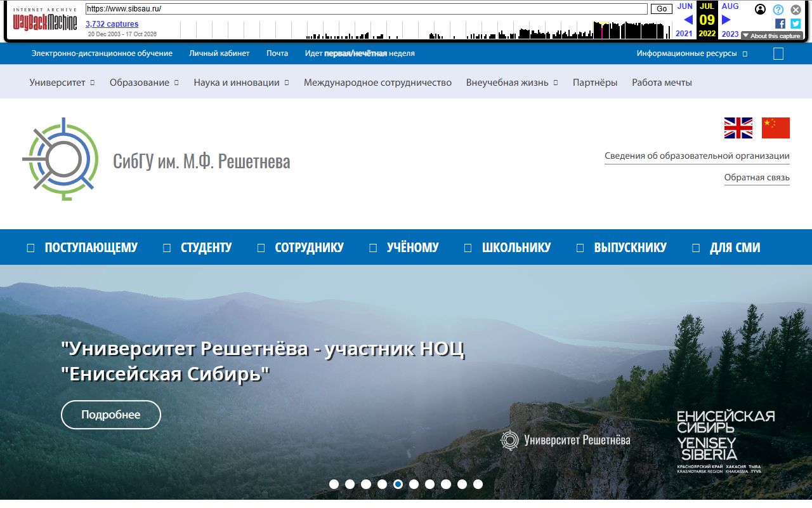Click the Wayback URL input field

(x=367, y=9)
